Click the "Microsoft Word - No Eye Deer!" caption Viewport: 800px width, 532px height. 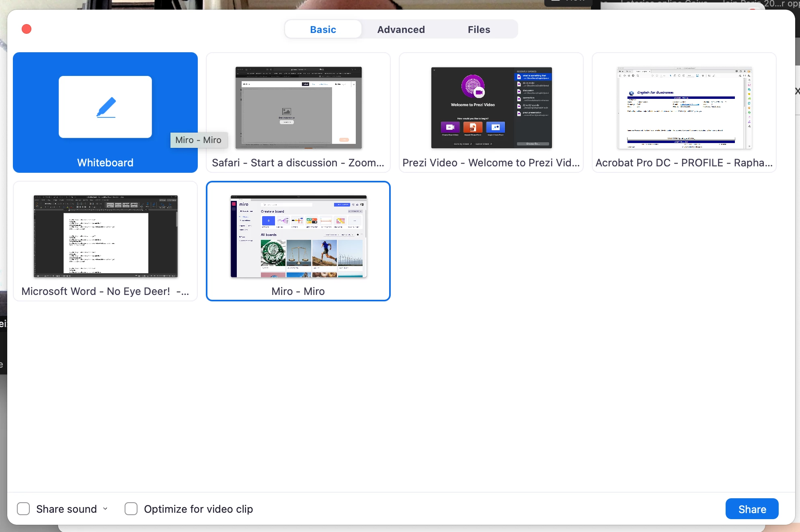click(x=105, y=291)
